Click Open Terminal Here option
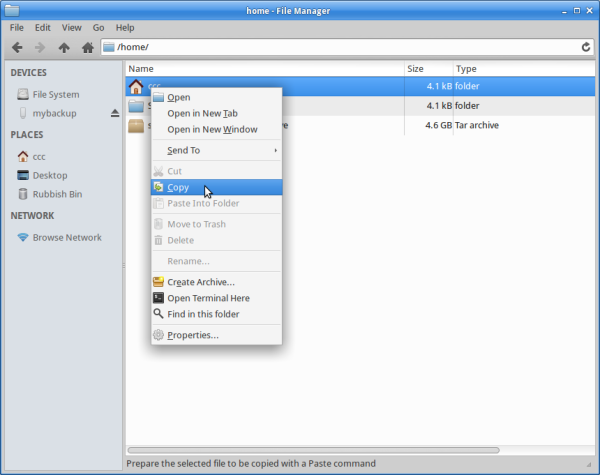Screen dimensions: 600x475 pos(208,298)
